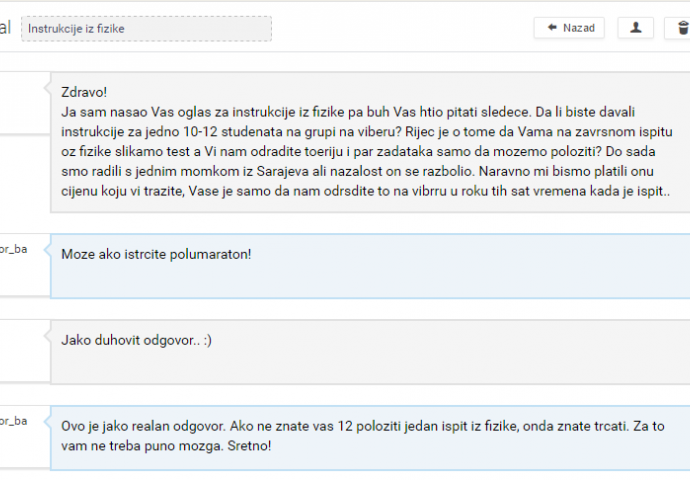Open the user profile icon button
The height and width of the screenshot is (480, 690).
[x=635, y=28]
